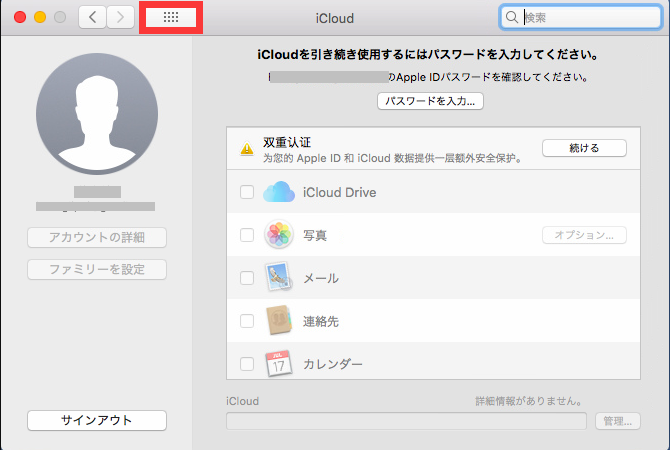
Task: Click the 詳細情報がありません。 text
Action: pyautogui.click(x=529, y=401)
